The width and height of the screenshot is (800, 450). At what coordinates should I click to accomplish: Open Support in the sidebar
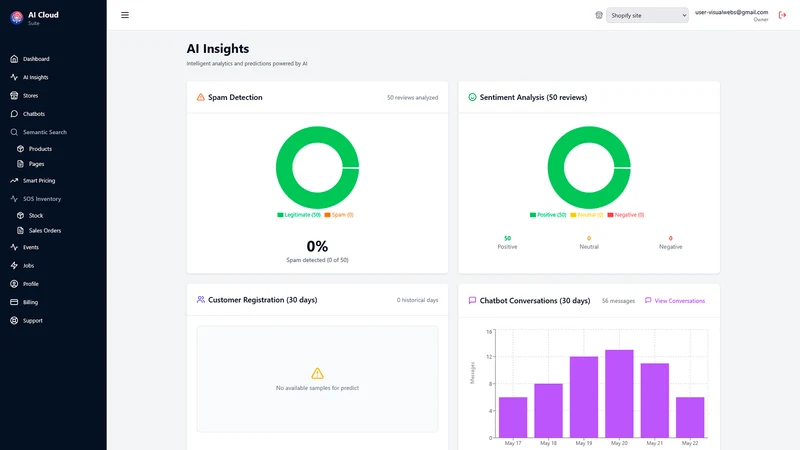coord(33,320)
